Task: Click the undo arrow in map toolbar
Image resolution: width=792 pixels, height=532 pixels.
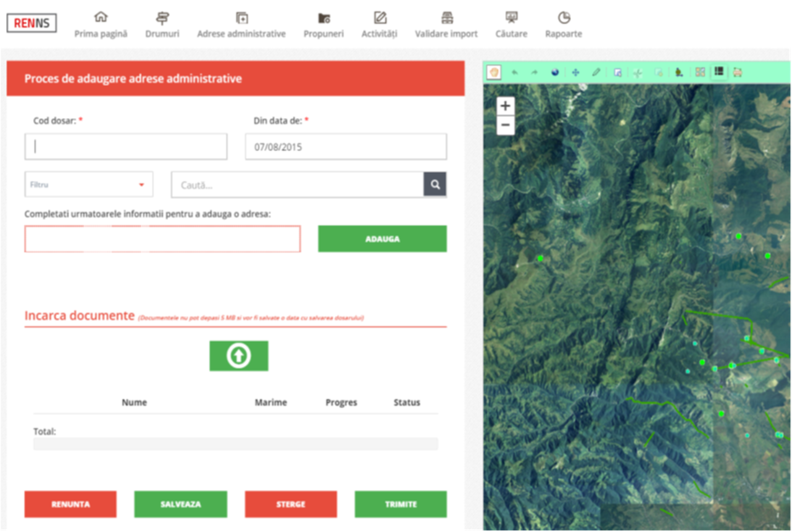Action: point(514,72)
